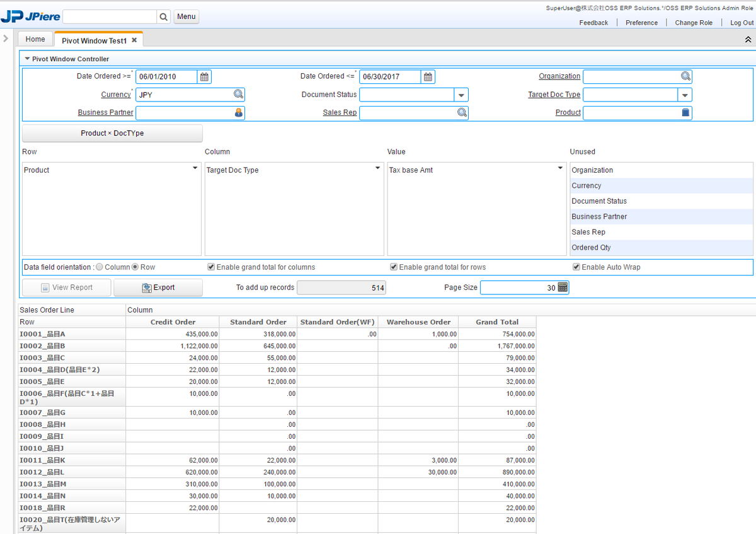756x534 pixels.
Task: Open the Product lookup icon
Action: tap(685, 113)
